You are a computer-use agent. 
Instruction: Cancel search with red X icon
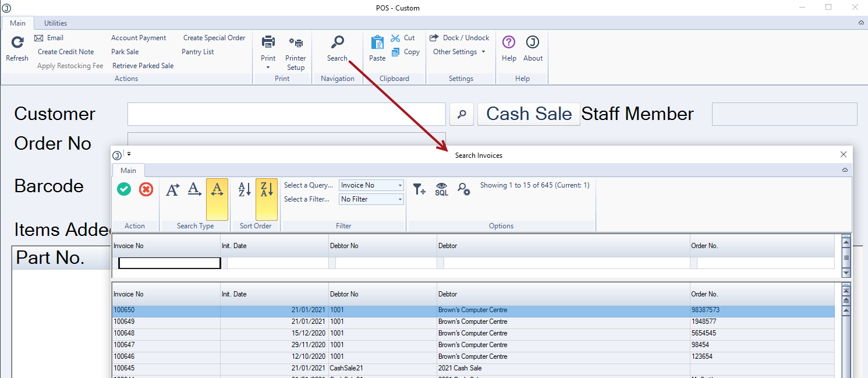click(x=146, y=189)
